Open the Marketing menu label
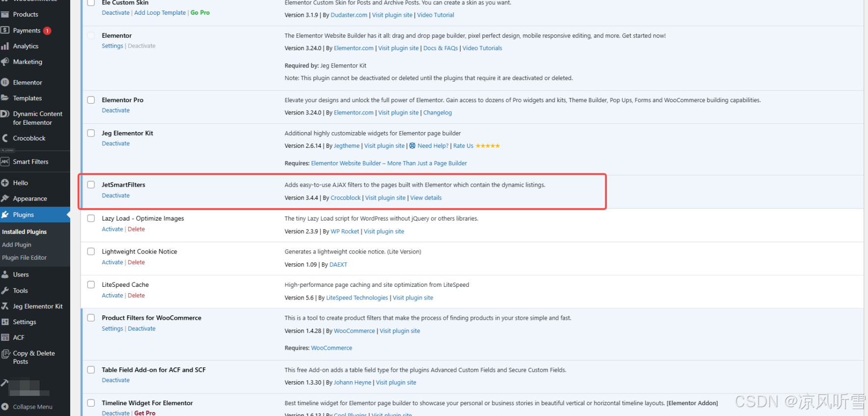 (27, 62)
